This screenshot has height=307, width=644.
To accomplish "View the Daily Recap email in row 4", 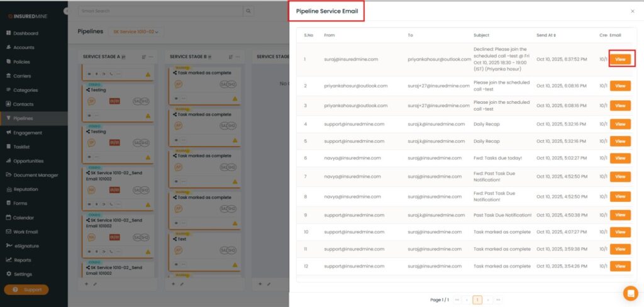I will [x=619, y=124].
